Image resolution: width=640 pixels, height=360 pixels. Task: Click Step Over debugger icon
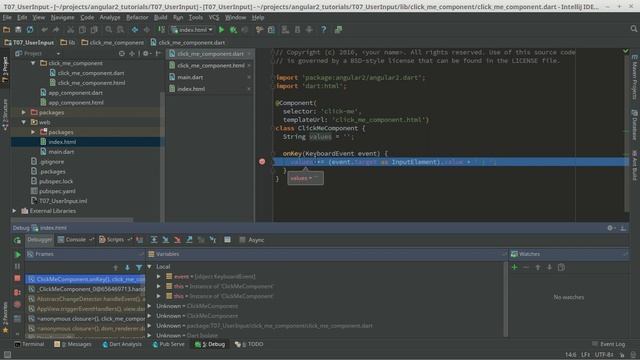click(154, 240)
